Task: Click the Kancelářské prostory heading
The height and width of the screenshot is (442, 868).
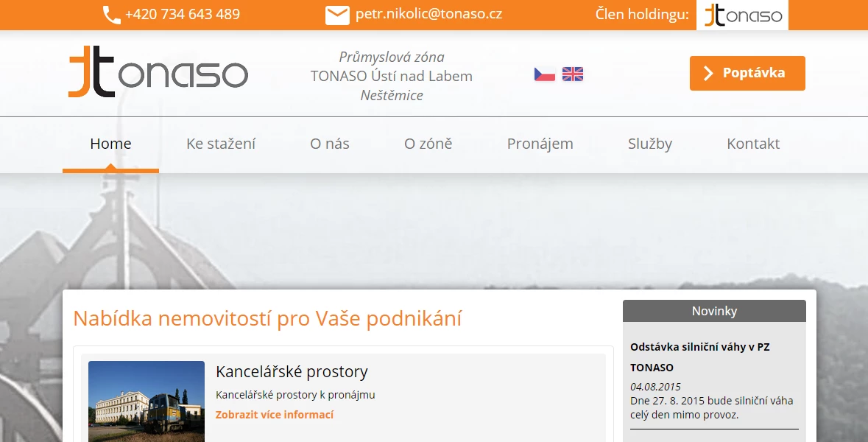Action: [292, 372]
